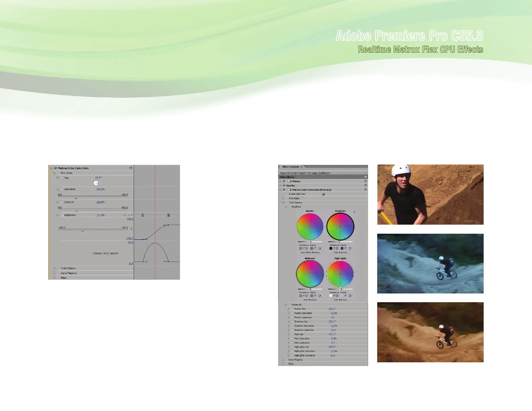This screenshot has width=532, height=411.
Task: Collapse the Graphical color wheels section
Action: point(286,207)
